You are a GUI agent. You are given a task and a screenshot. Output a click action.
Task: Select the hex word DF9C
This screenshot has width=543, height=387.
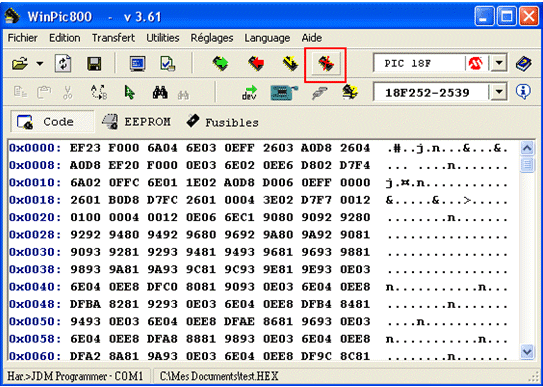pyautogui.click(x=316, y=356)
